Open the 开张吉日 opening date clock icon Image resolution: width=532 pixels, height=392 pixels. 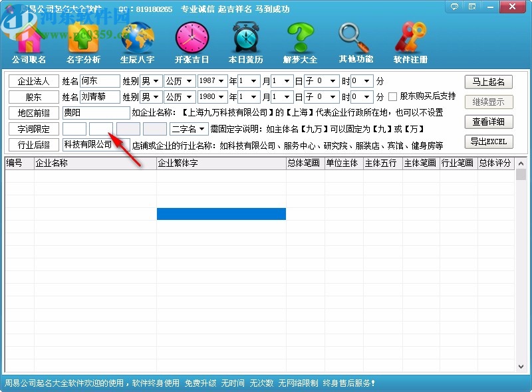(192, 40)
